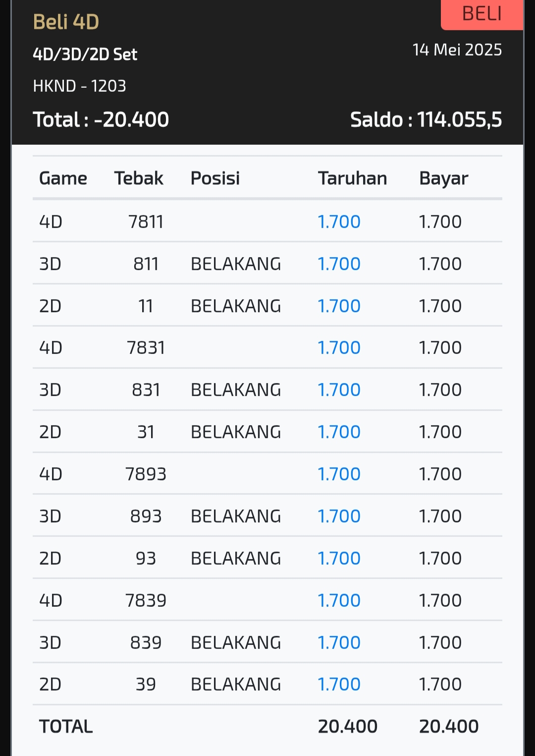Click the Taruhan column header
This screenshot has height=756, width=535.
click(352, 178)
